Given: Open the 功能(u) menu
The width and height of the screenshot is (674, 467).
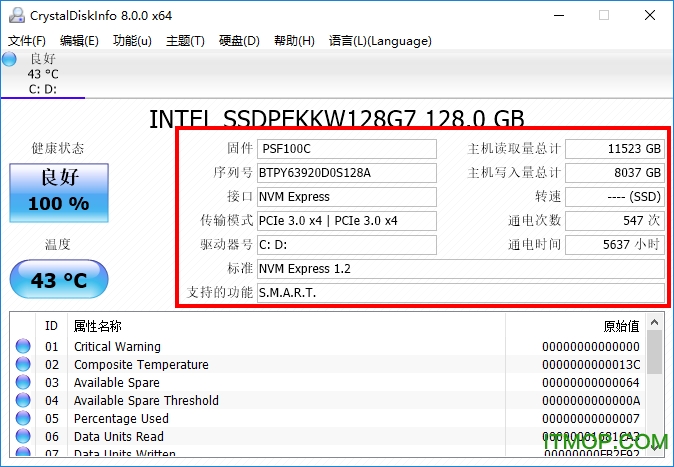Looking at the screenshot, I should (x=132, y=41).
